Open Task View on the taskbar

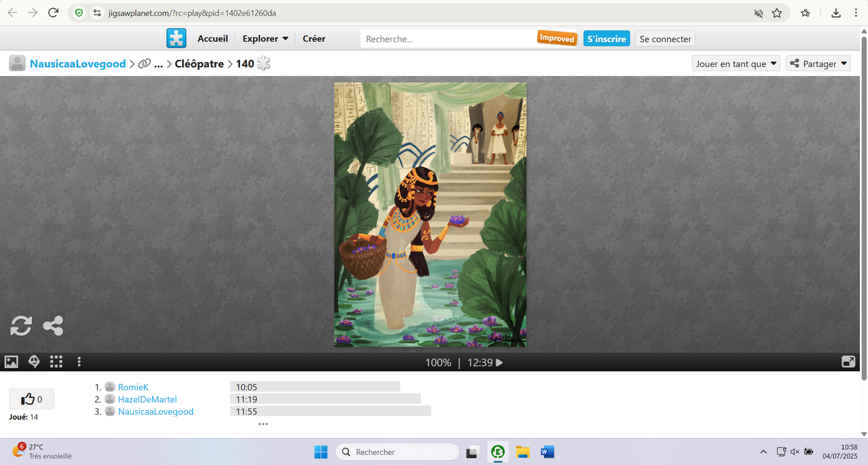point(472,452)
